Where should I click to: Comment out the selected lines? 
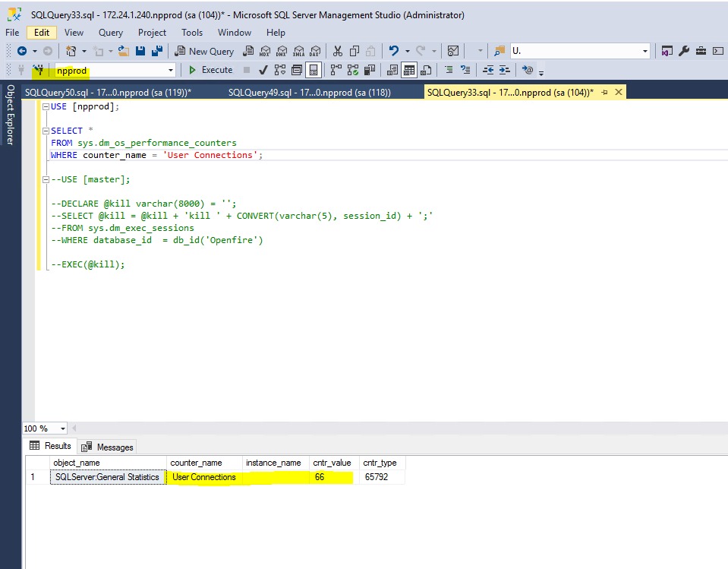[x=449, y=70]
